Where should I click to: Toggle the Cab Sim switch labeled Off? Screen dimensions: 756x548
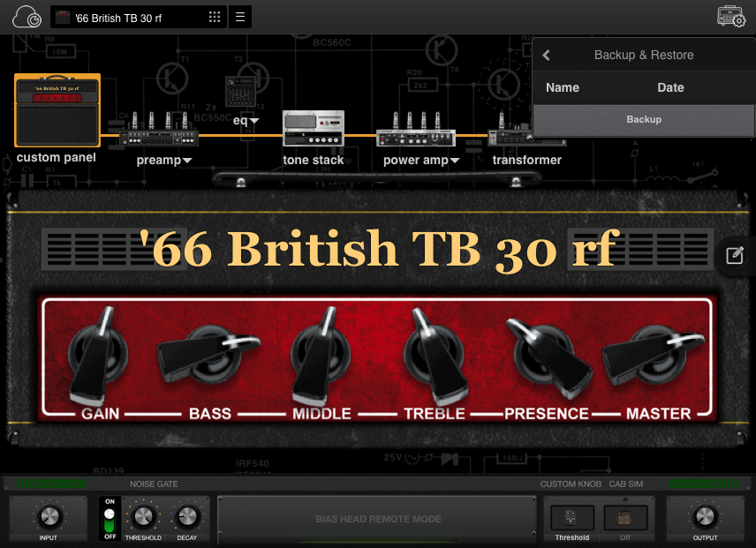[x=625, y=518]
